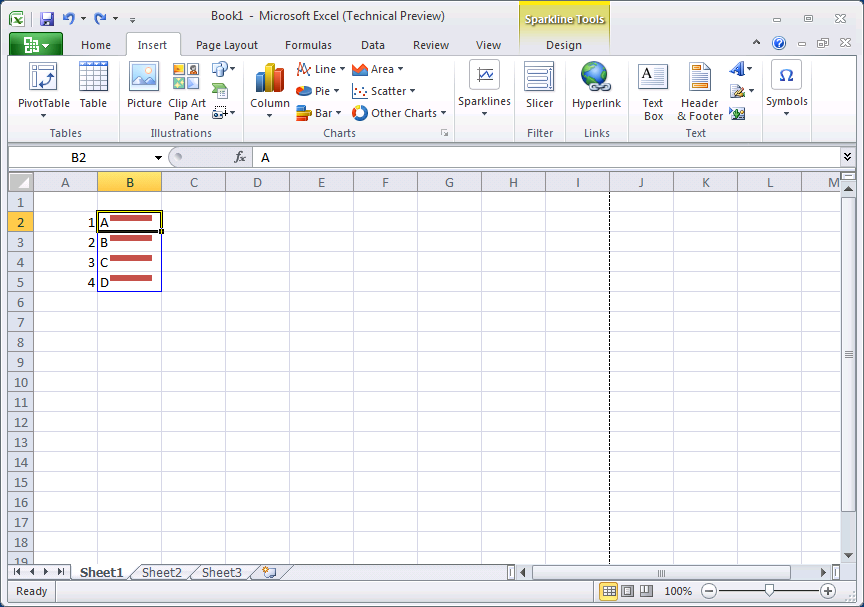Click in the formula bar
864x607 pixels.
coord(546,158)
